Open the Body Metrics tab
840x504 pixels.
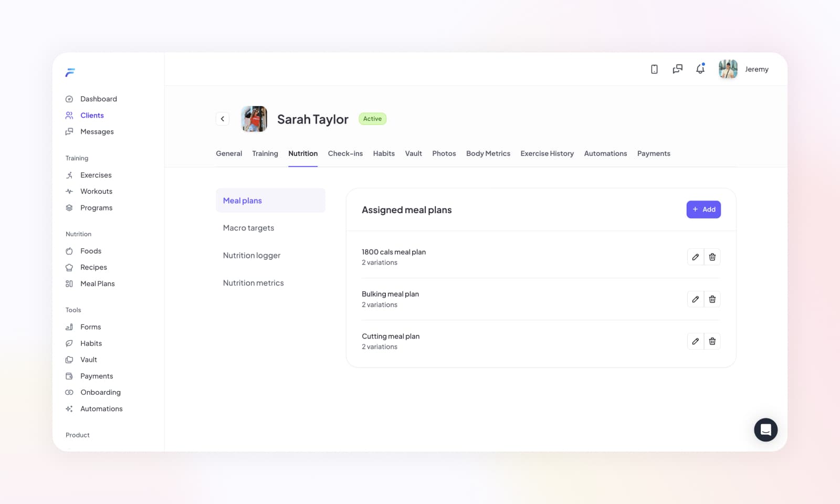488,153
